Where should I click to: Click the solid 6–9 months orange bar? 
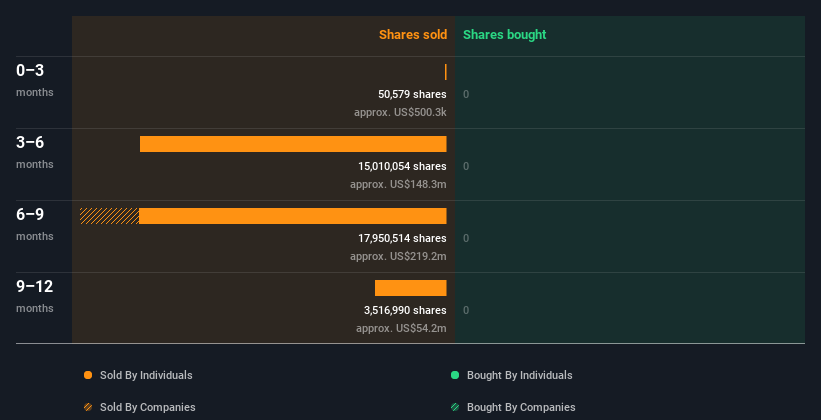[x=293, y=216]
